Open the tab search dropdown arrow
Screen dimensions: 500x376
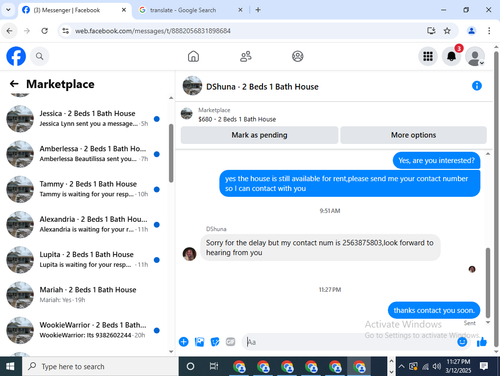tap(8, 10)
